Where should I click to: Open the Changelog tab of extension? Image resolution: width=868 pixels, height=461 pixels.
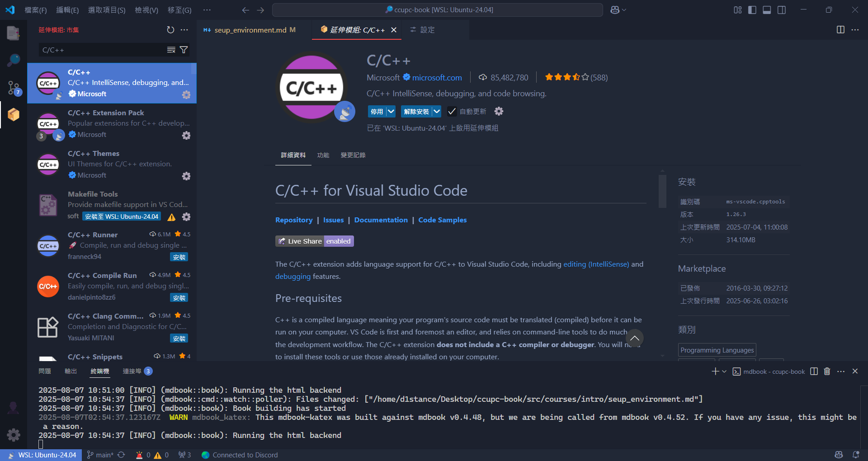[x=353, y=155]
